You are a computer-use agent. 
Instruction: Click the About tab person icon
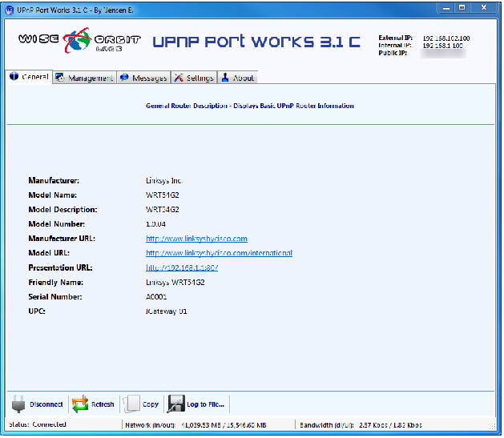[x=225, y=78]
